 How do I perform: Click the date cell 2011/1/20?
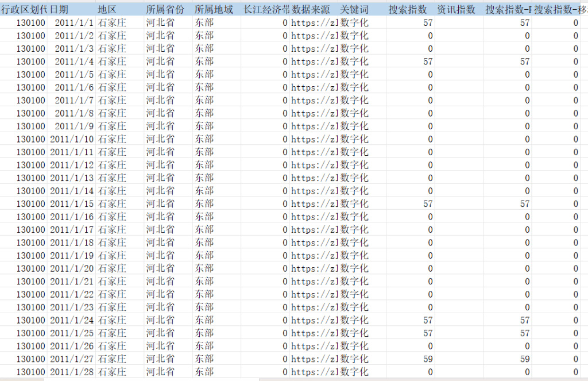click(x=72, y=269)
